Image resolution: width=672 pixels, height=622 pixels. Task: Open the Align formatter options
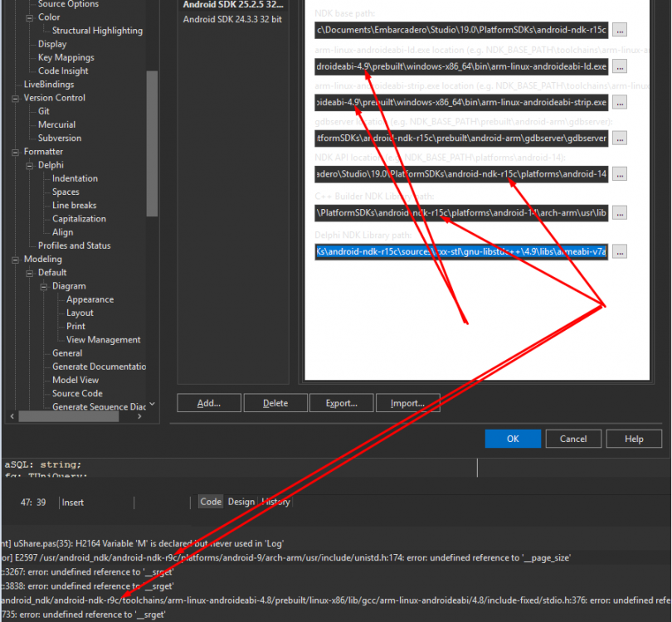[62, 232]
